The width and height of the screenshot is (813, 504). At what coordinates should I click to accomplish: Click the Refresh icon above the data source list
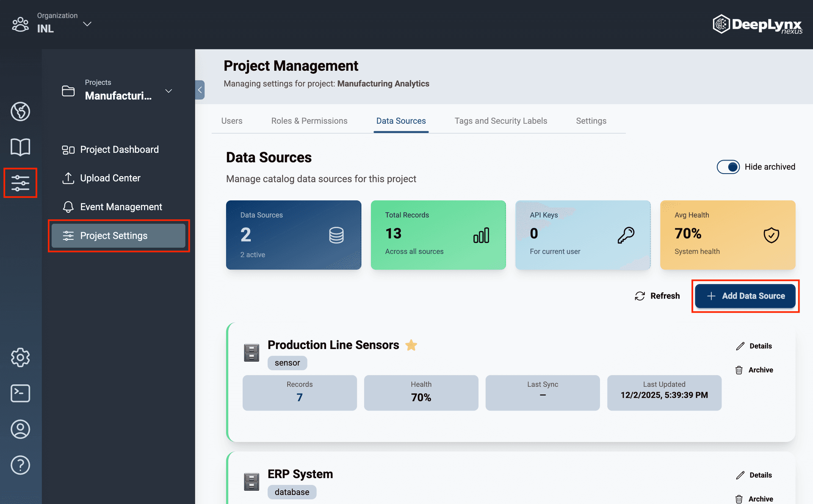tap(639, 296)
